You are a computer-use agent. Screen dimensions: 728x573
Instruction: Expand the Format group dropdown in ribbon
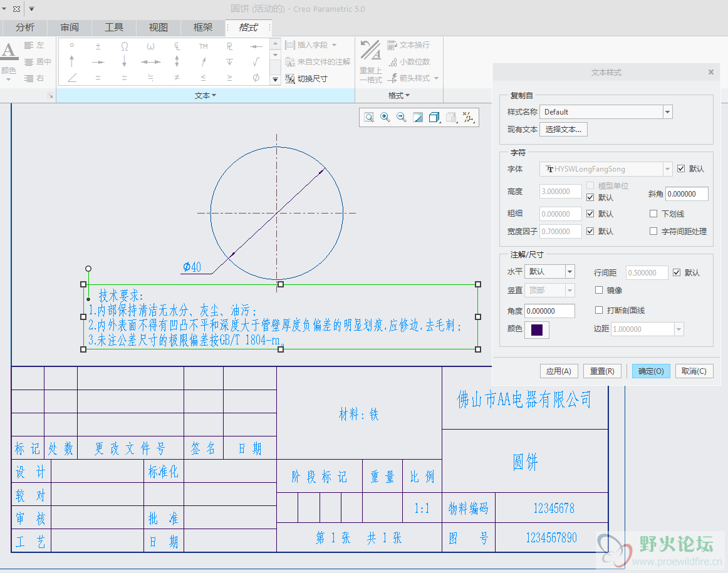pyautogui.click(x=399, y=96)
